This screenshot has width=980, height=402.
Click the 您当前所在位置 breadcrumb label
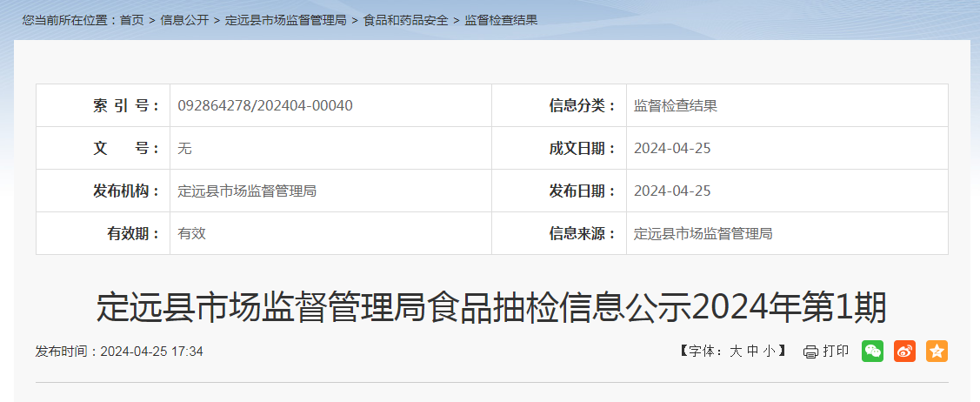(70, 20)
